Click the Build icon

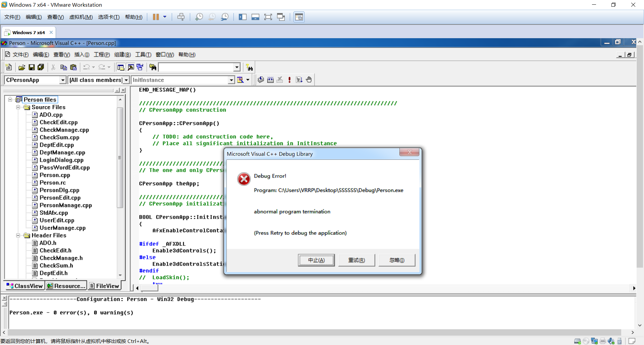click(x=270, y=80)
